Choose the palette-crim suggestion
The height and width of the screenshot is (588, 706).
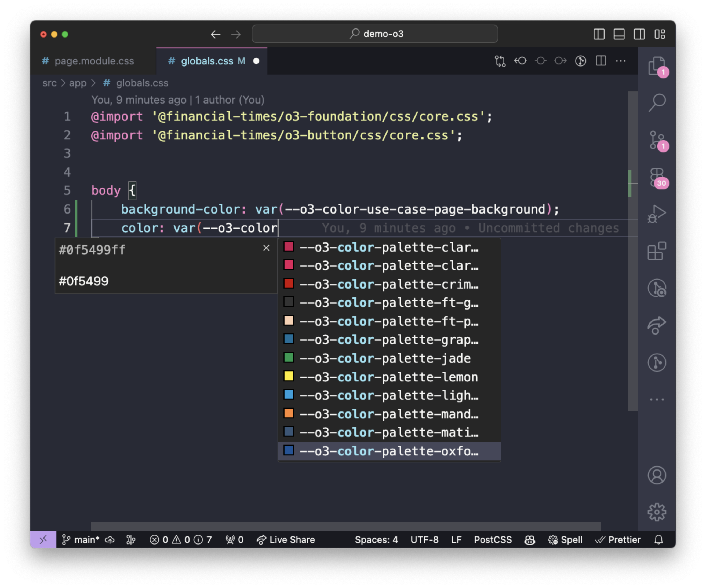(389, 284)
